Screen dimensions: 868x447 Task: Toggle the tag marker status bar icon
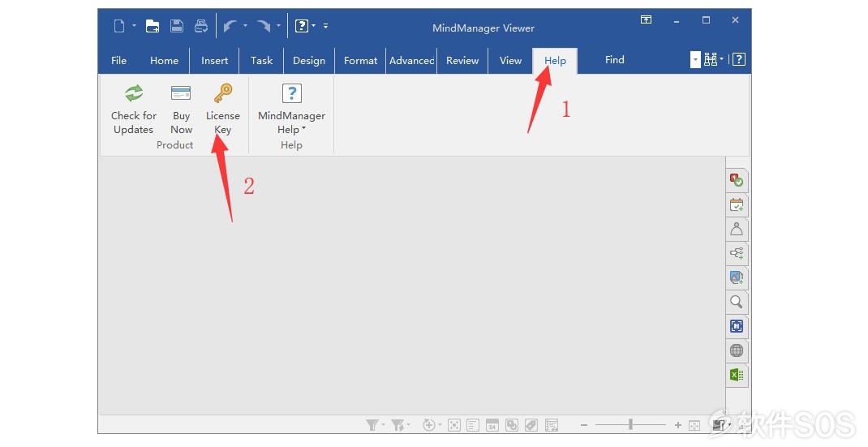point(531,425)
